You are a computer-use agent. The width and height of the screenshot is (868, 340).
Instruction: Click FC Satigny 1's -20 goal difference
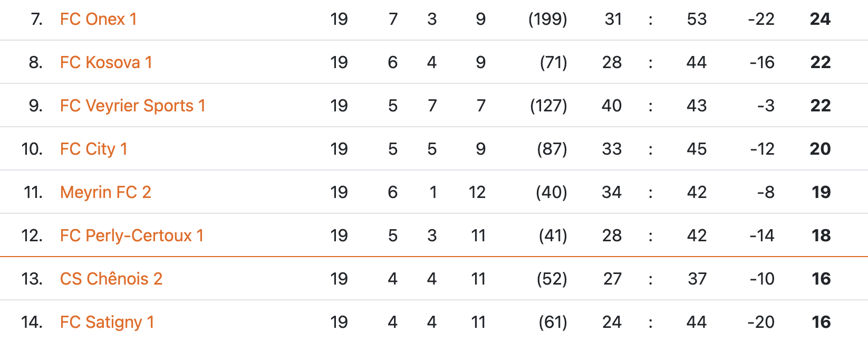[x=760, y=323]
